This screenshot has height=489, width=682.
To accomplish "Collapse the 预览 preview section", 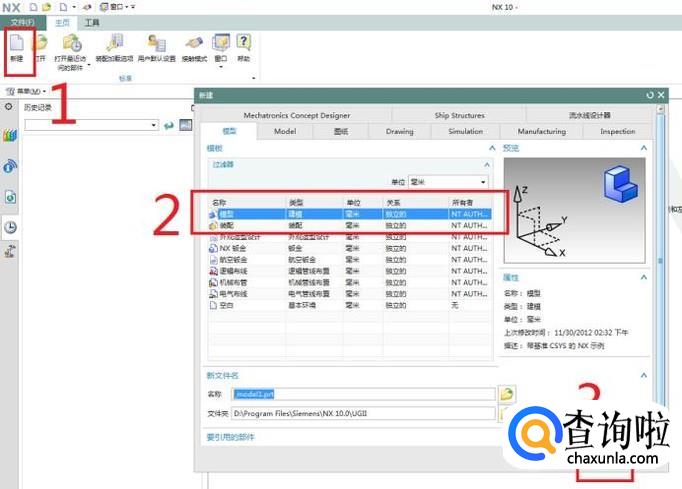I will [x=644, y=148].
